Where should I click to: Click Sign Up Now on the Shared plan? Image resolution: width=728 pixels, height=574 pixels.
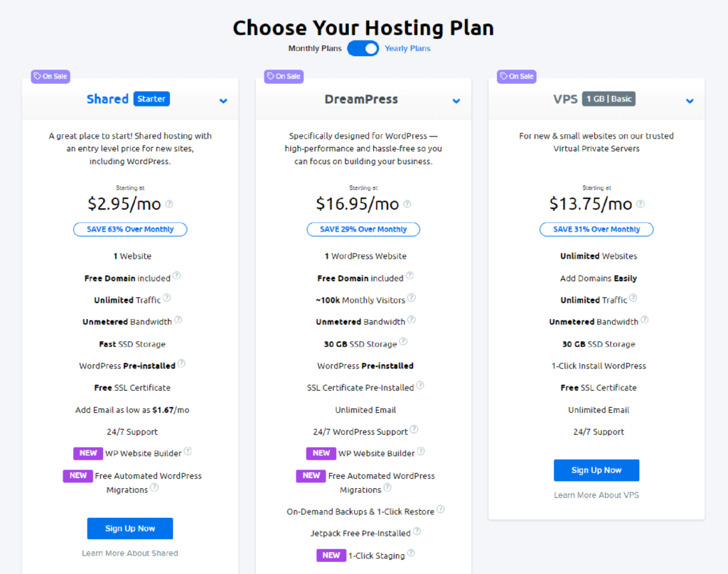tap(129, 528)
